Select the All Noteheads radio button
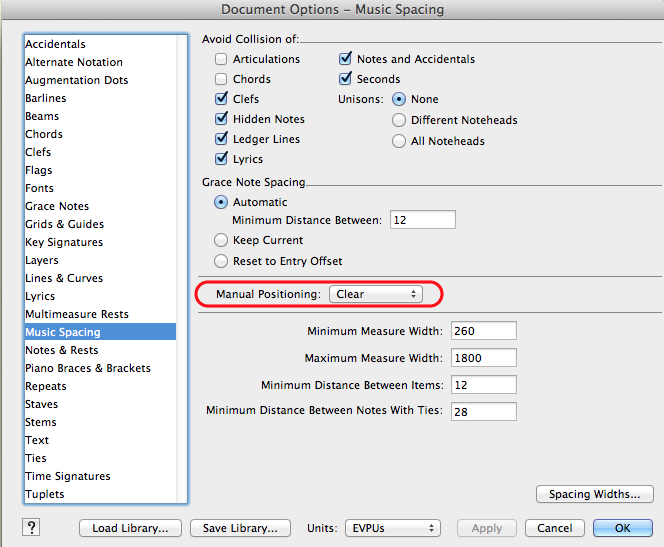Screen dimensions: 664x547 click(399, 142)
